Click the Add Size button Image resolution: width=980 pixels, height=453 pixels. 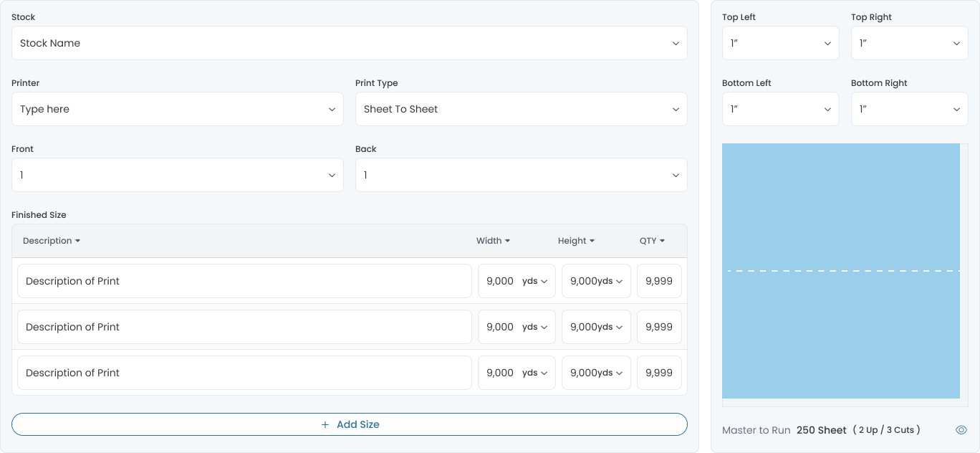349,424
